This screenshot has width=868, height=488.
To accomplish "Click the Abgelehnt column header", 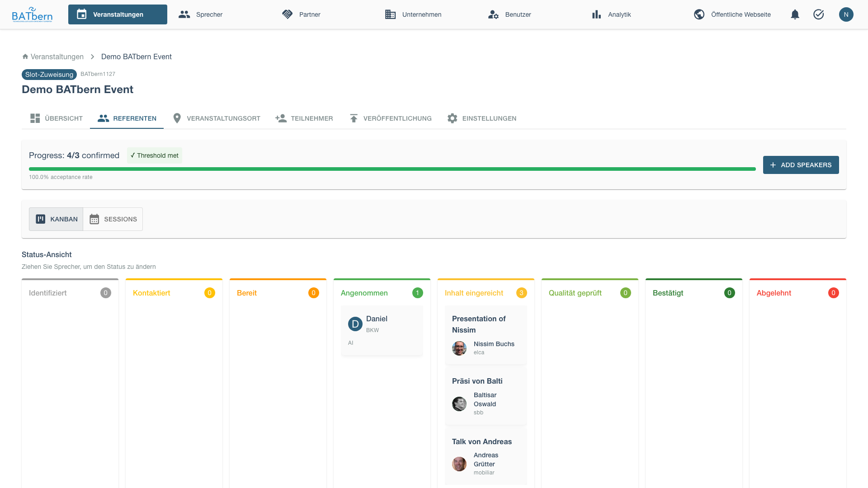I will pos(774,293).
